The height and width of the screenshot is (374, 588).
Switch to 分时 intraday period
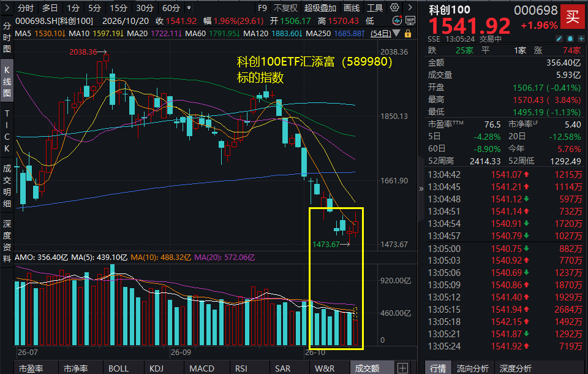pyautogui.click(x=26, y=8)
